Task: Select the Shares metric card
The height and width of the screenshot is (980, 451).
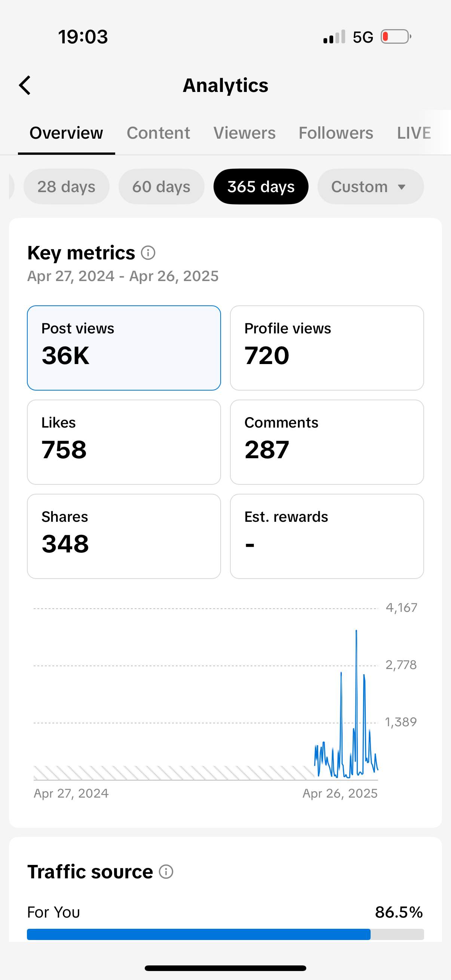Action: pos(124,536)
